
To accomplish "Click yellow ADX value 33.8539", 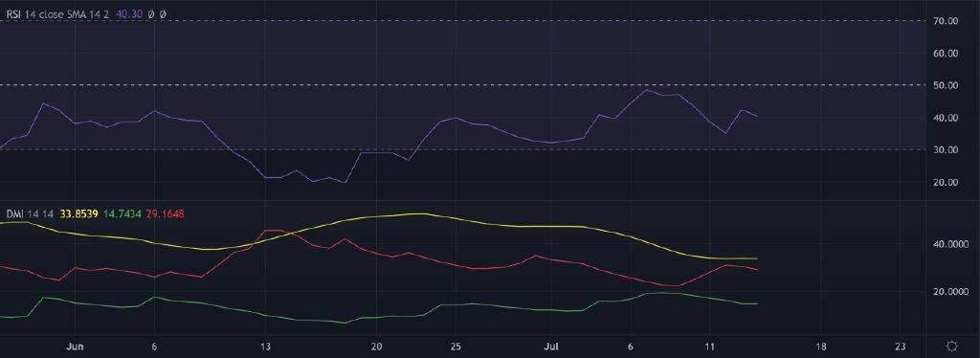I will 78,213.
